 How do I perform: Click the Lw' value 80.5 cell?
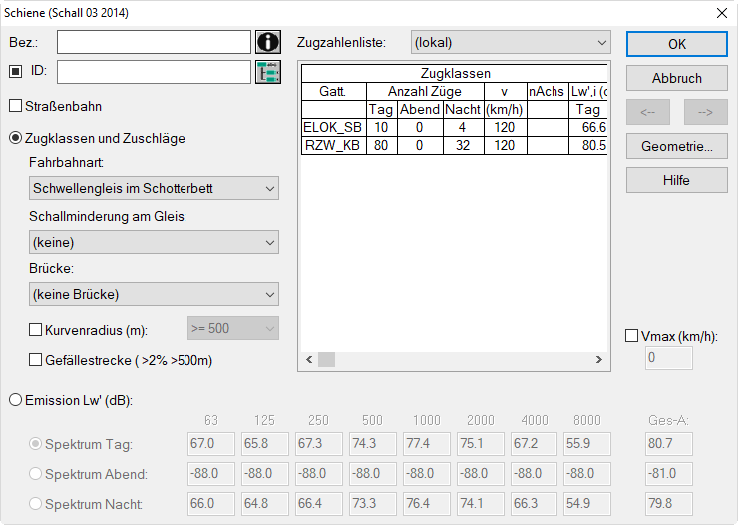[588, 145]
